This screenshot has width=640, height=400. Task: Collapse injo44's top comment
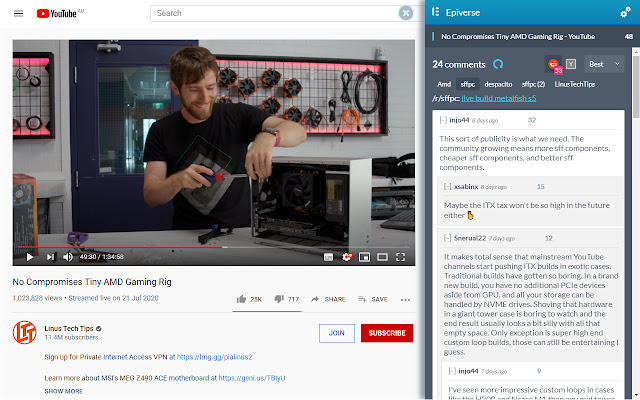[443, 120]
